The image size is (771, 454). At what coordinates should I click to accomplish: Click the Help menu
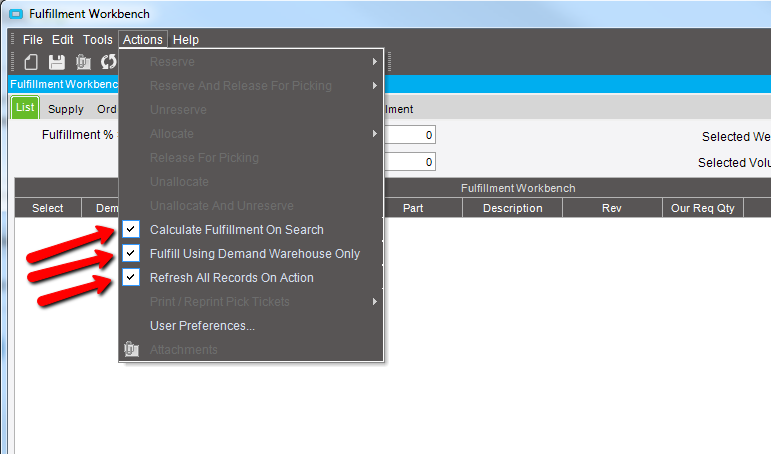[x=185, y=40]
